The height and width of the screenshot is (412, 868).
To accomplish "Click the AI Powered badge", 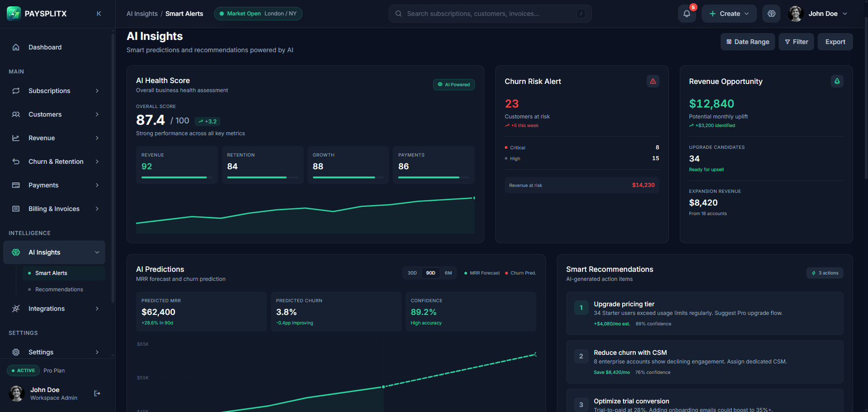I will (454, 84).
